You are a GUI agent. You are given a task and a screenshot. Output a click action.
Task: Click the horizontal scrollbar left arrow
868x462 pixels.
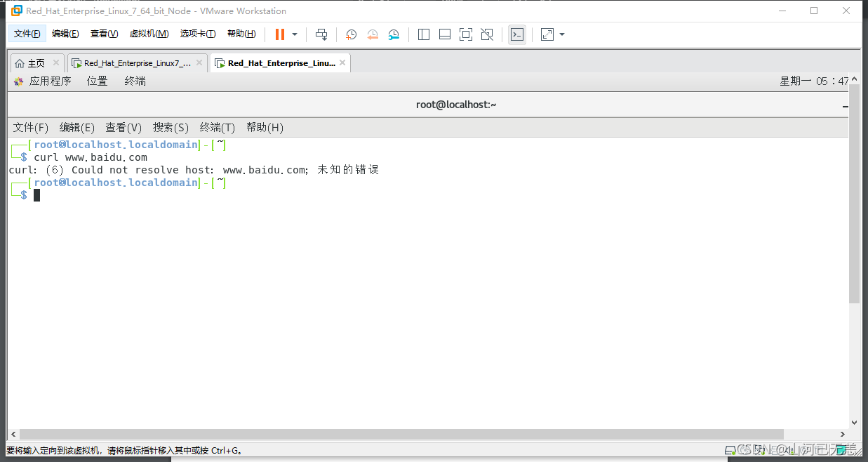pos(13,435)
